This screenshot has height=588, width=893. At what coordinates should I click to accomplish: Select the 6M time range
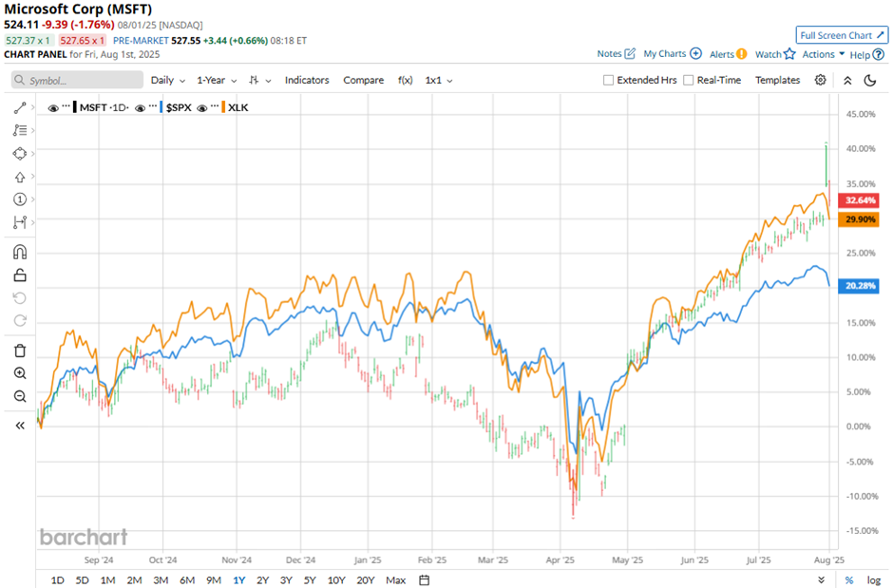(x=187, y=580)
